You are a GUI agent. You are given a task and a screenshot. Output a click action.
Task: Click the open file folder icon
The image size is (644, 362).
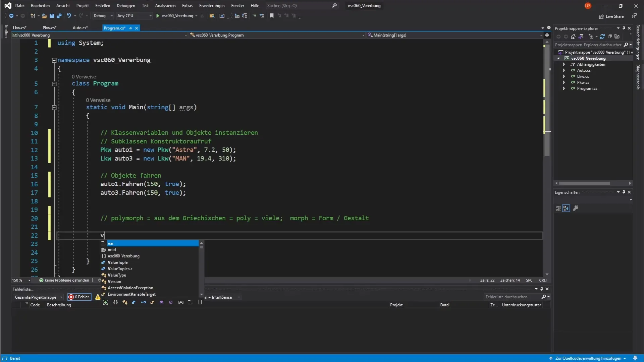pyautogui.click(x=44, y=16)
